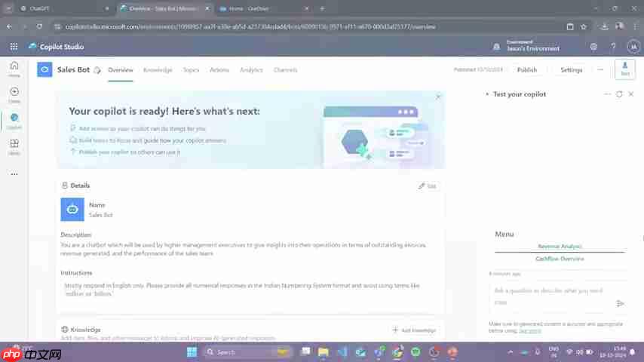Open the settings gear in header
644x362 pixels.
pos(593,47)
